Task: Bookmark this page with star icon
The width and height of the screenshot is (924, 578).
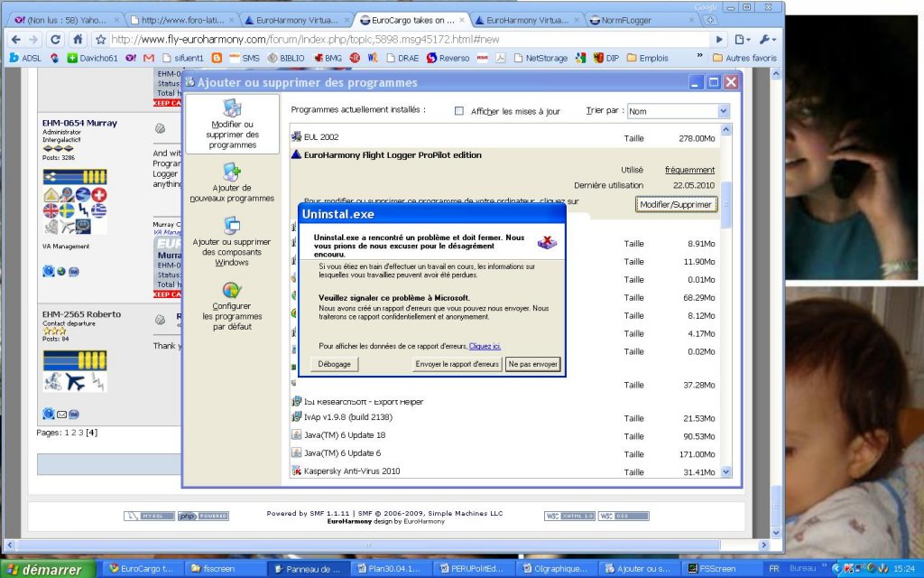Action: click(x=101, y=40)
